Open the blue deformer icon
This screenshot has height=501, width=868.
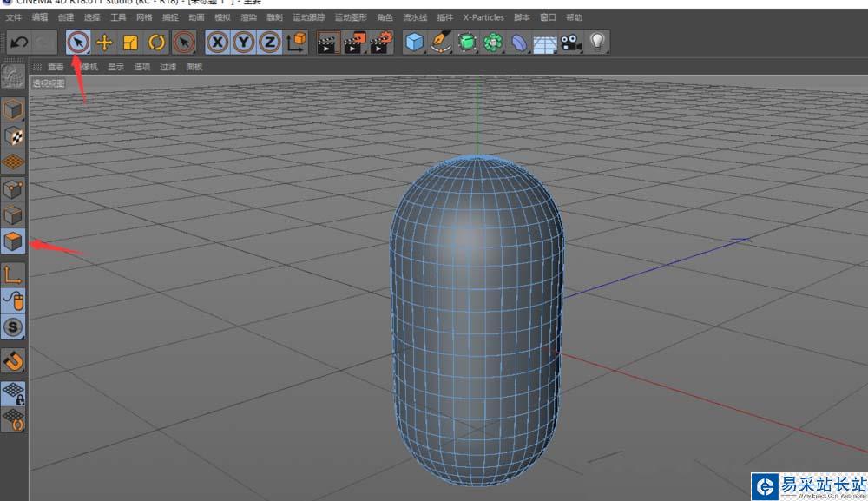tap(519, 42)
